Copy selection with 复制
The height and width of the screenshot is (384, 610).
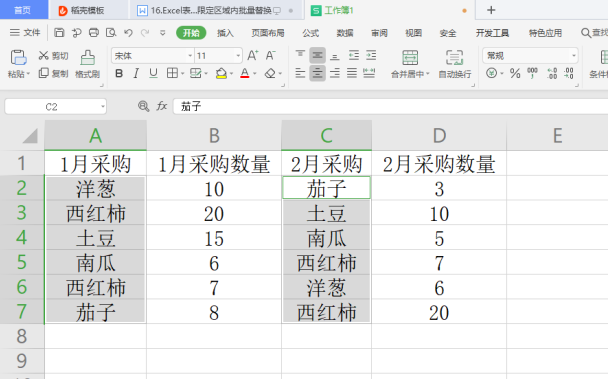click(53, 73)
